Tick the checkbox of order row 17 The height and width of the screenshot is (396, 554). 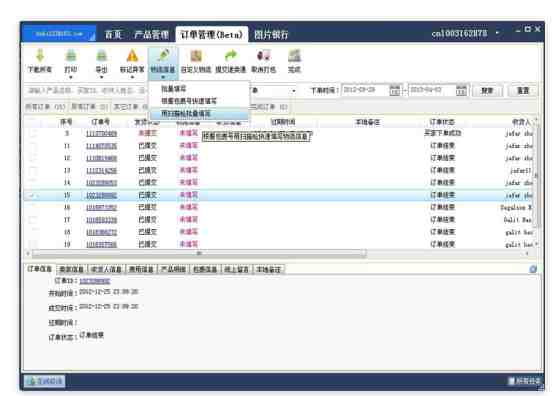pyautogui.click(x=33, y=220)
